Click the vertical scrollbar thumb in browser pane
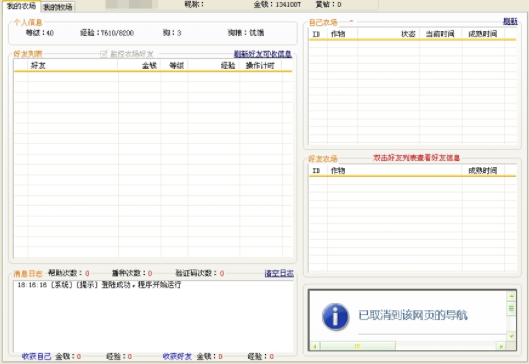This screenshot has width=529, height=364. tap(511, 308)
